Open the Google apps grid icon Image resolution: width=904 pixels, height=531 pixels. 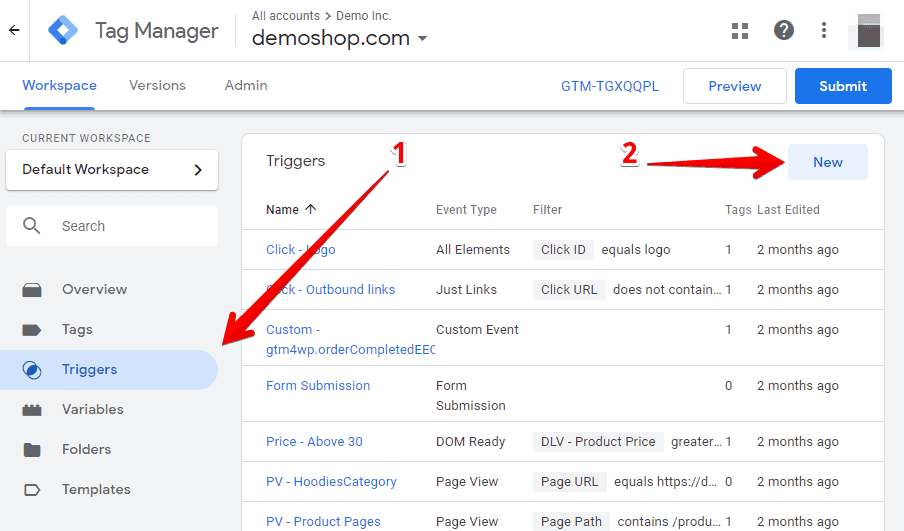(740, 31)
